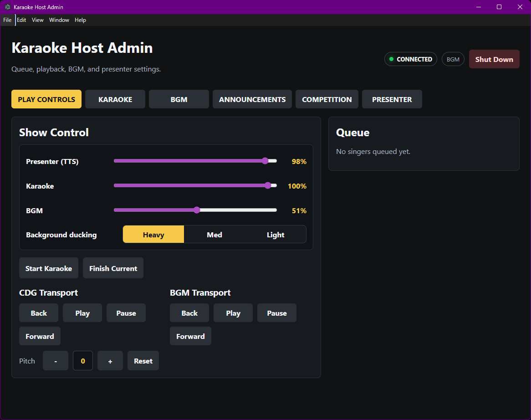Screen dimensions: 531x420
Task: Switch to the BGM tab
Action: point(179,99)
